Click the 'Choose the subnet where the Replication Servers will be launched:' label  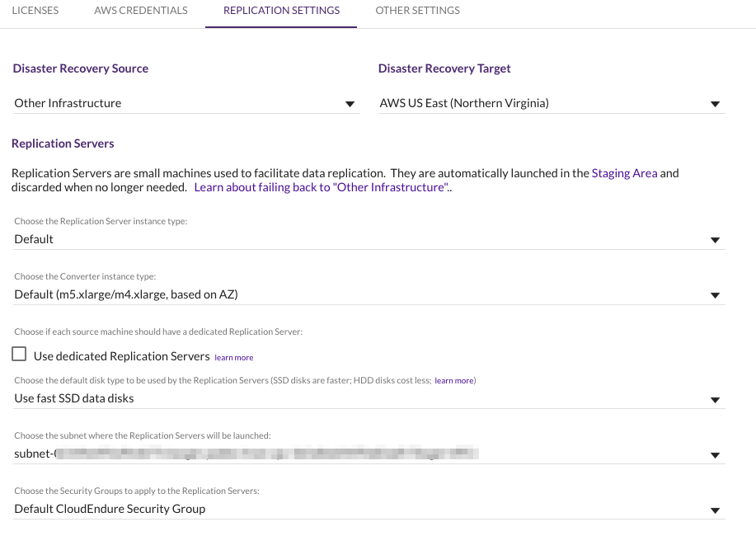pos(143,435)
